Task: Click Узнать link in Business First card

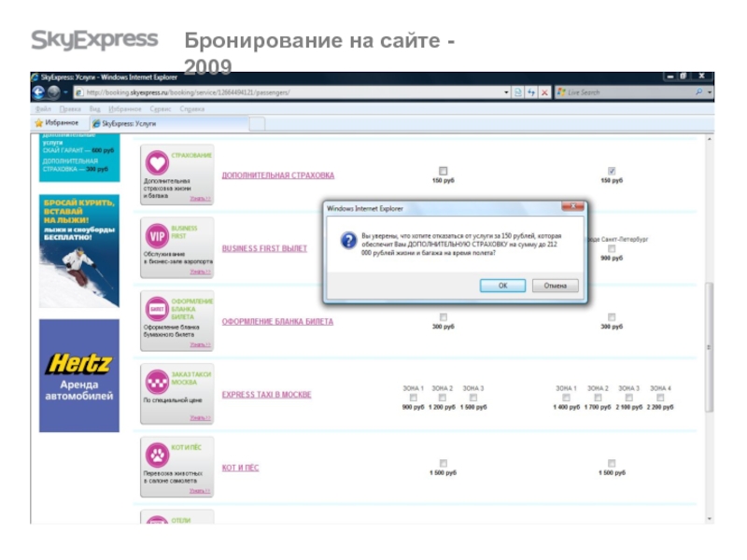Action: point(200,272)
